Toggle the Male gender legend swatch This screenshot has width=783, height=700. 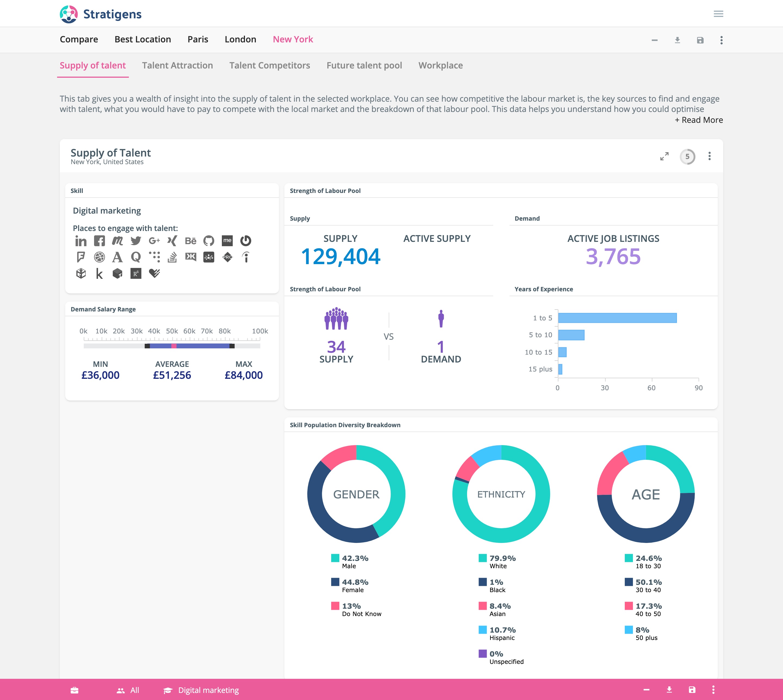[x=335, y=558]
